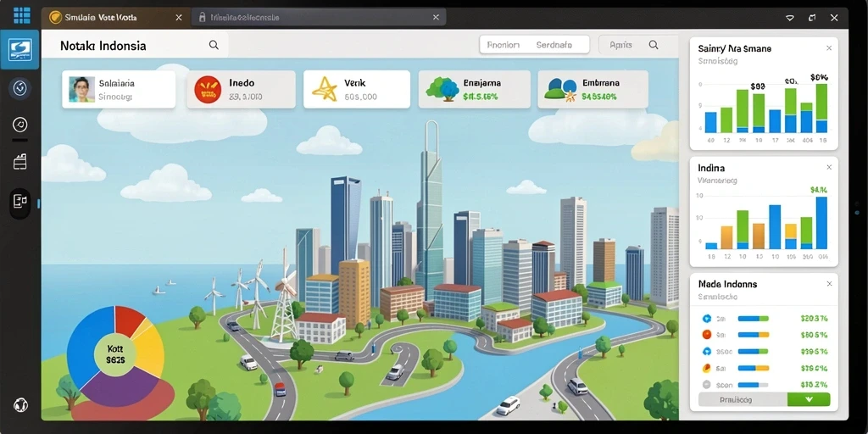This screenshot has width=868, height=434.
Task: Click the blue grid apps icon
Action: pyautogui.click(x=21, y=15)
